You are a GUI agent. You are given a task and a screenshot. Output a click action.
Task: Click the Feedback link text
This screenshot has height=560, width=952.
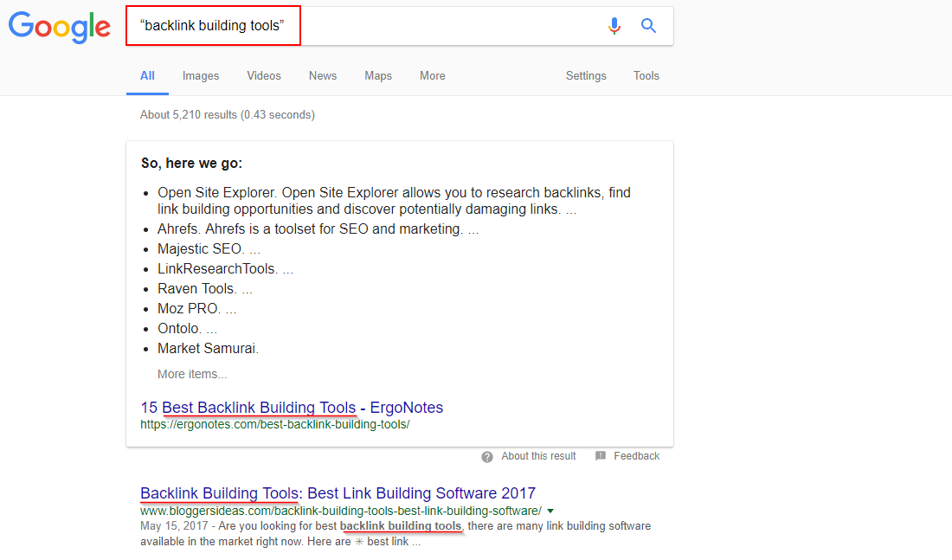pyautogui.click(x=636, y=456)
